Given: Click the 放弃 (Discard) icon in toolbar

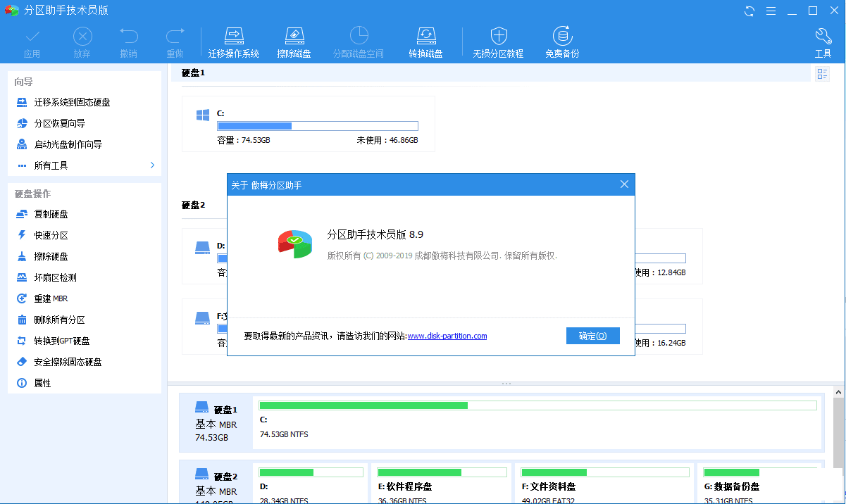Looking at the screenshot, I should click(x=82, y=36).
